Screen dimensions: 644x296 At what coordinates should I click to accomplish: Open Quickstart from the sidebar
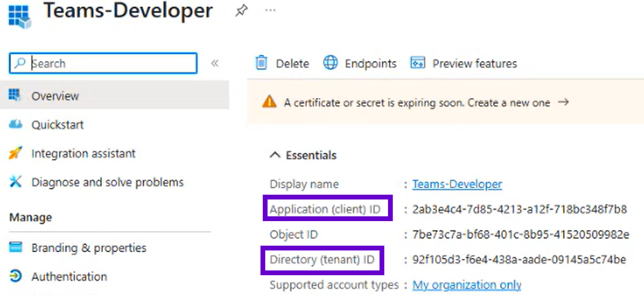pos(57,124)
